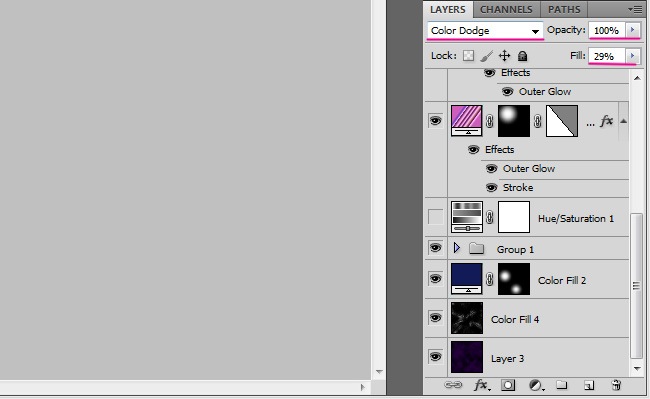
Task: Open the Opacity slider arrow
Action: click(632, 30)
